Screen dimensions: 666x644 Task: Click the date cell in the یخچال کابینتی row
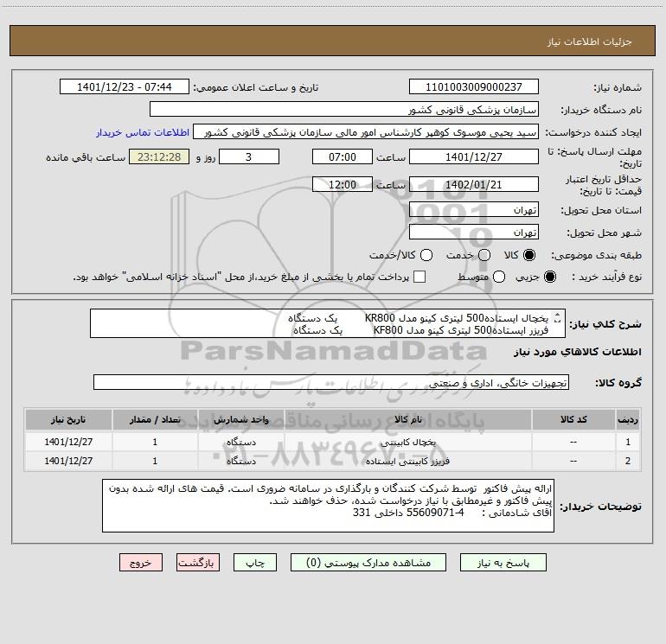(68, 443)
